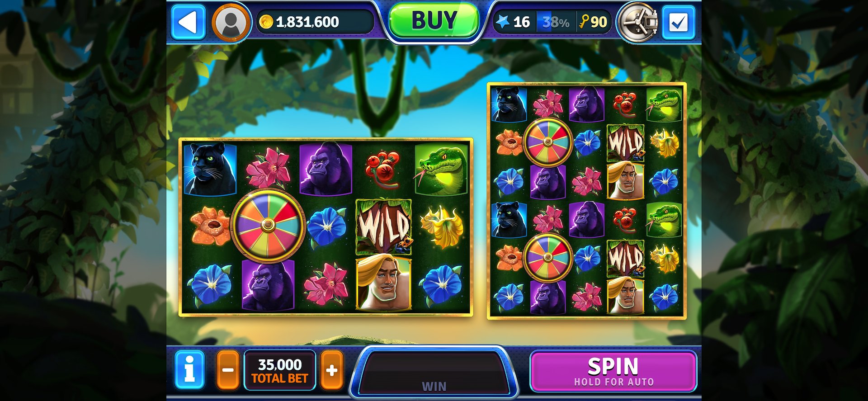Click the blue star level icon
Viewport: 868px width, 401px height.
pos(503,21)
